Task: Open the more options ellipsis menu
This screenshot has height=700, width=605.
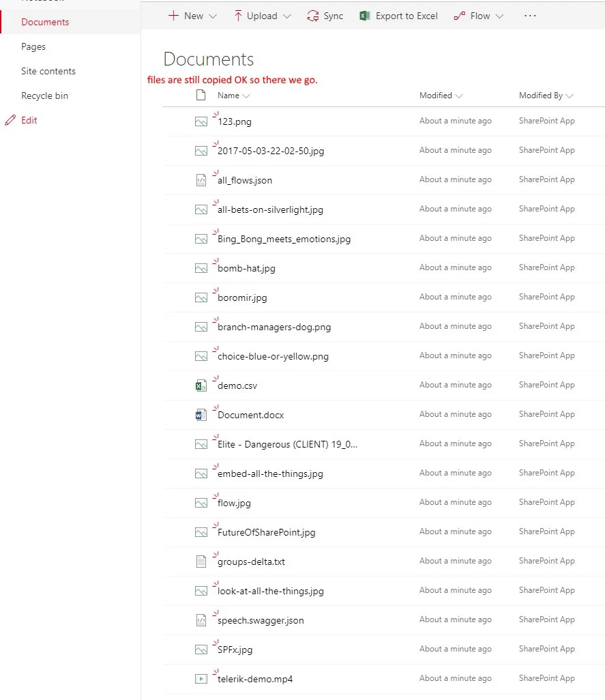Action: (x=530, y=16)
